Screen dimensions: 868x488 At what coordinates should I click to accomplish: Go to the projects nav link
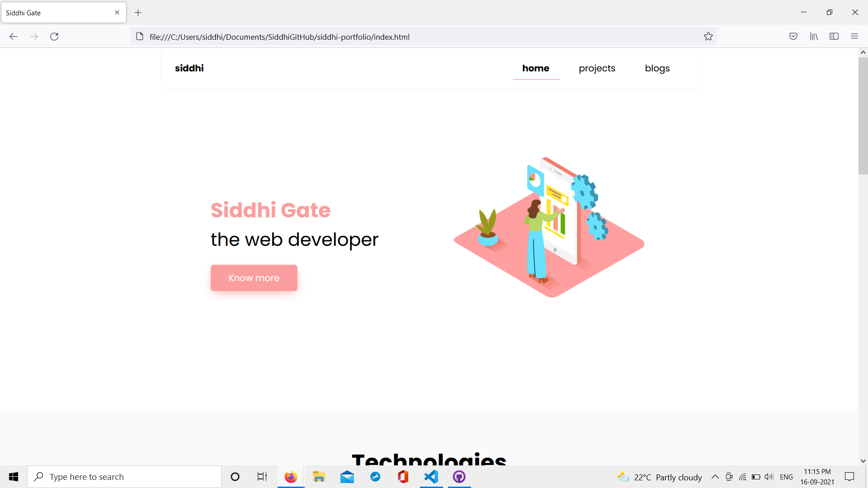tap(597, 68)
